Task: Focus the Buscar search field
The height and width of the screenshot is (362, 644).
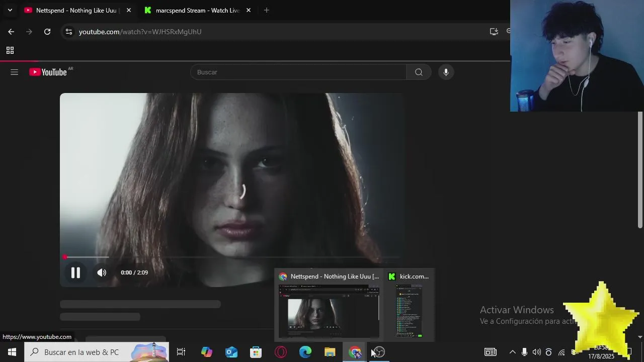Action: point(298,72)
